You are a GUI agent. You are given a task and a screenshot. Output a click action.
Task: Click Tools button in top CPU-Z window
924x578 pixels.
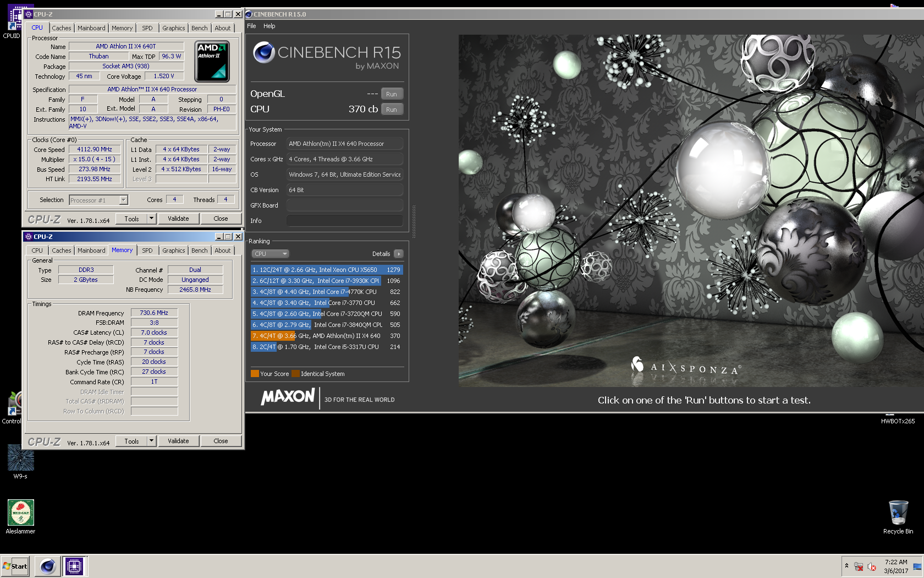[131, 219]
